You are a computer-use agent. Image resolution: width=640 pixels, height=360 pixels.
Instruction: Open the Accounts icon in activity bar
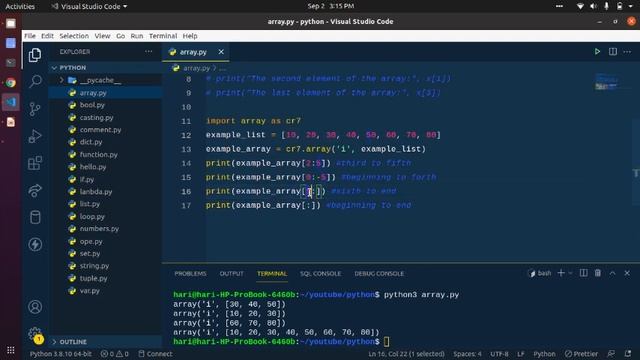click(x=35, y=307)
